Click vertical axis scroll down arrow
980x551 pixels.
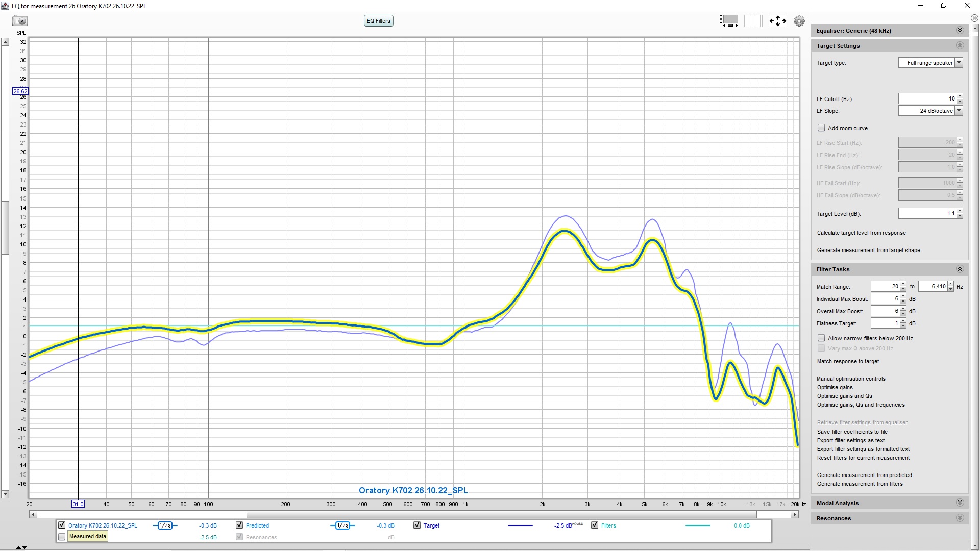click(5, 494)
